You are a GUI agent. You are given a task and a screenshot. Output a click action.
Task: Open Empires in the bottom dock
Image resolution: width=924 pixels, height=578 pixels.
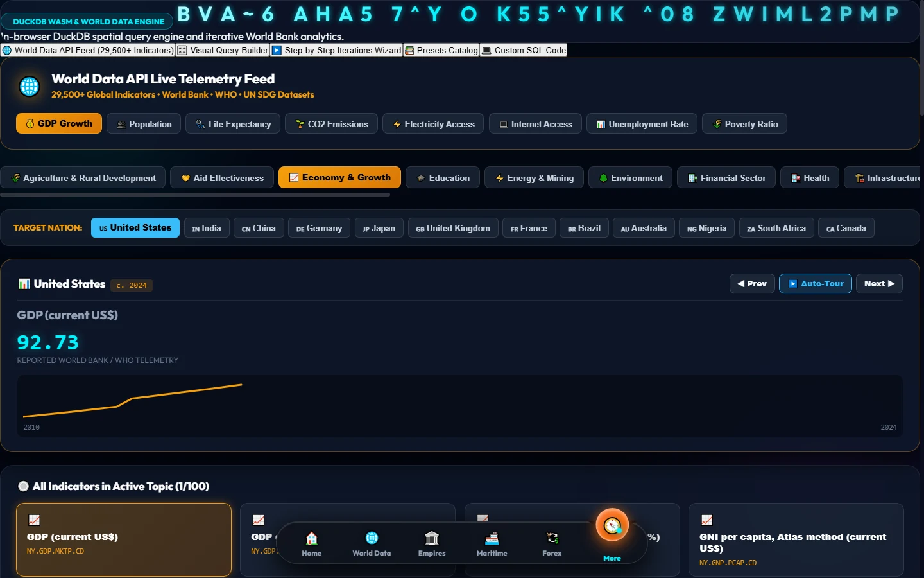(432, 543)
